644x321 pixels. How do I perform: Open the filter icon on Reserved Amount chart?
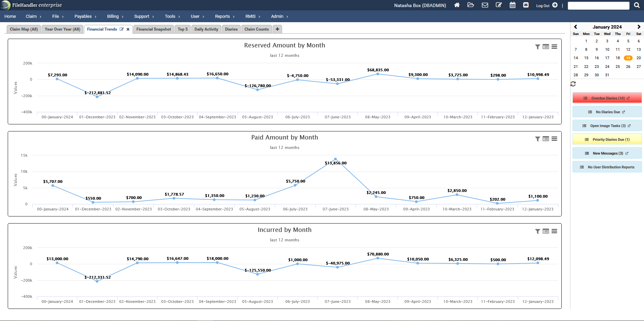(537, 47)
